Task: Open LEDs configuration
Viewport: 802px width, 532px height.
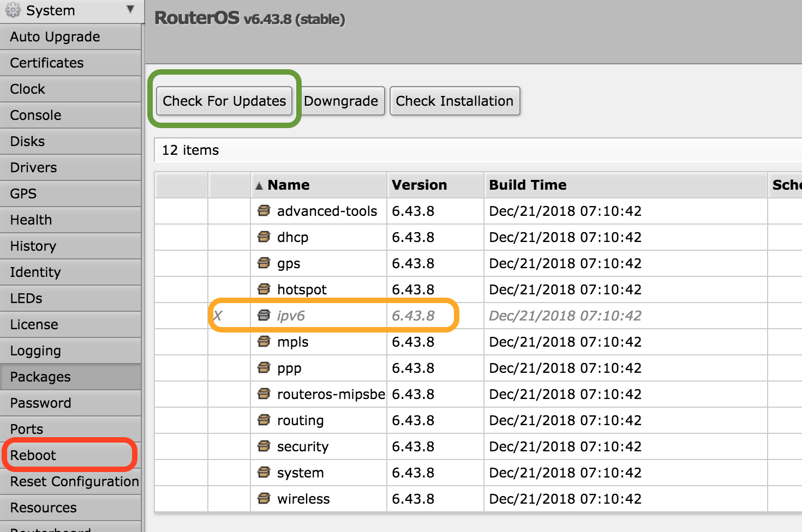Action: [70, 298]
